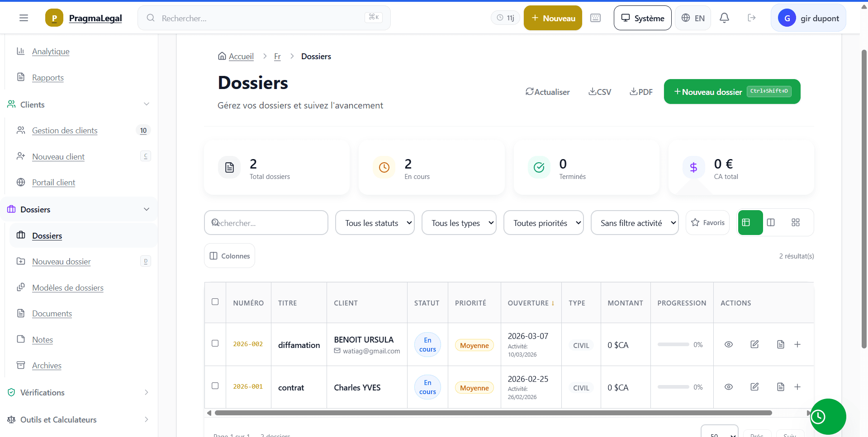Viewport: 868px width, 437px height.
Task: Open the Tous les statuts dropdown
Action: point(375,223)
